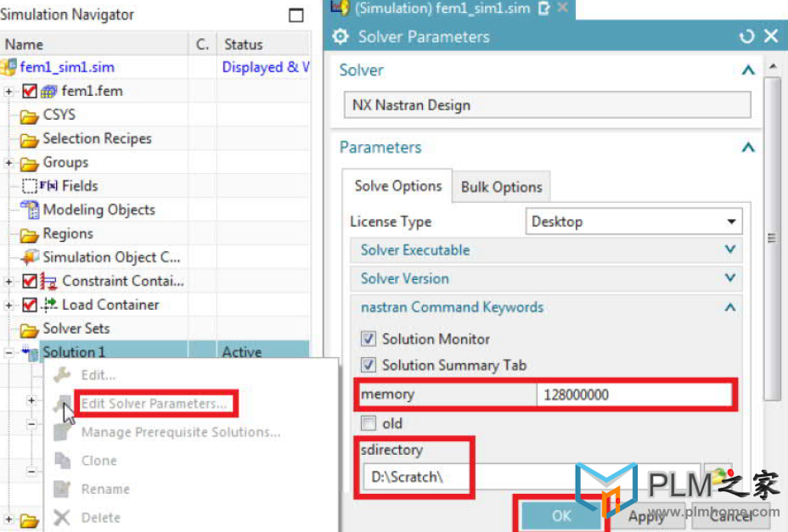The height and width of the screenshot is (532, 788).
Task: Toggle the Load Container checkbox
Action: pos(30,305)
